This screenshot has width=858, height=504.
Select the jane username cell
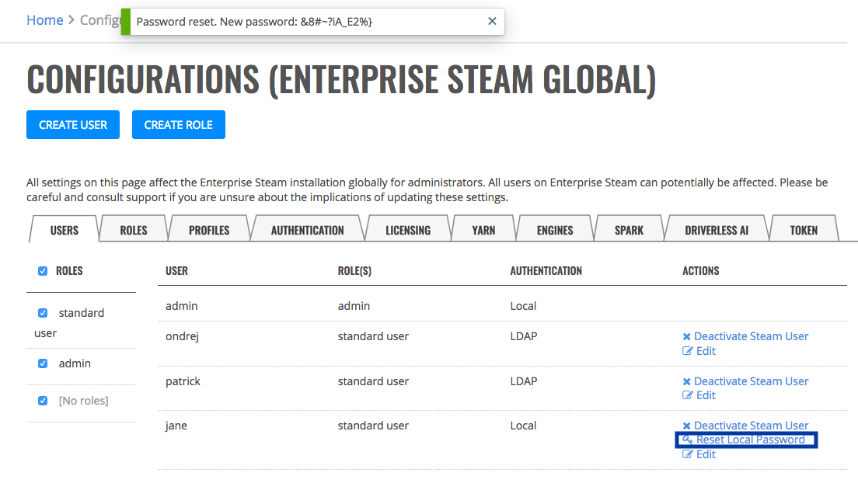[x=176, y=426]
